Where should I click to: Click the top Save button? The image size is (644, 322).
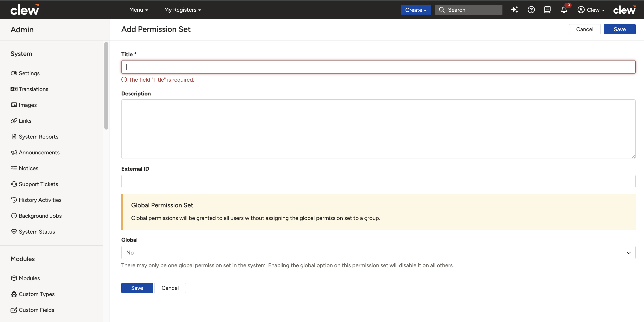(x=620, y=29)
